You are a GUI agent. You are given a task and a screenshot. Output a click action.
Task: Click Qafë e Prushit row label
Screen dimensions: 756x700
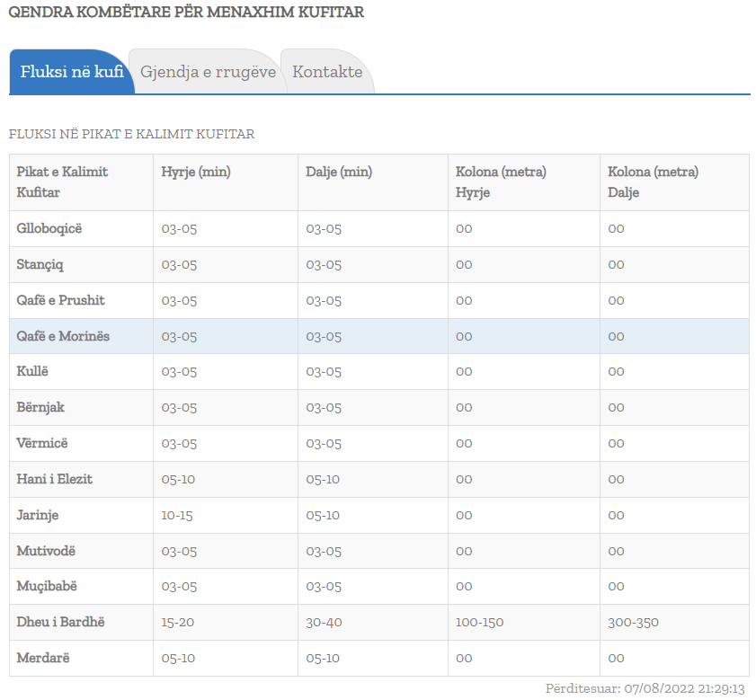[x=61, y=300]
